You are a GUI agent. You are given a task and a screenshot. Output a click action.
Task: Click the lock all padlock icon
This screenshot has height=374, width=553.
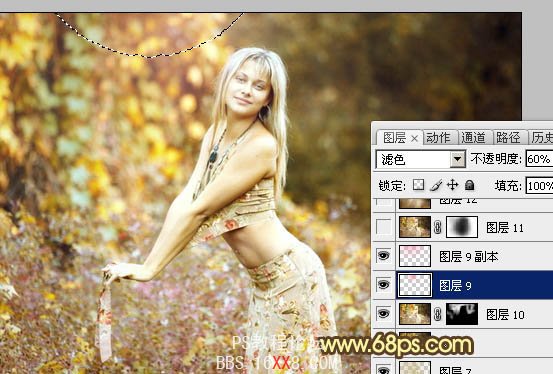pyautogui.click(x=469, y=185)
